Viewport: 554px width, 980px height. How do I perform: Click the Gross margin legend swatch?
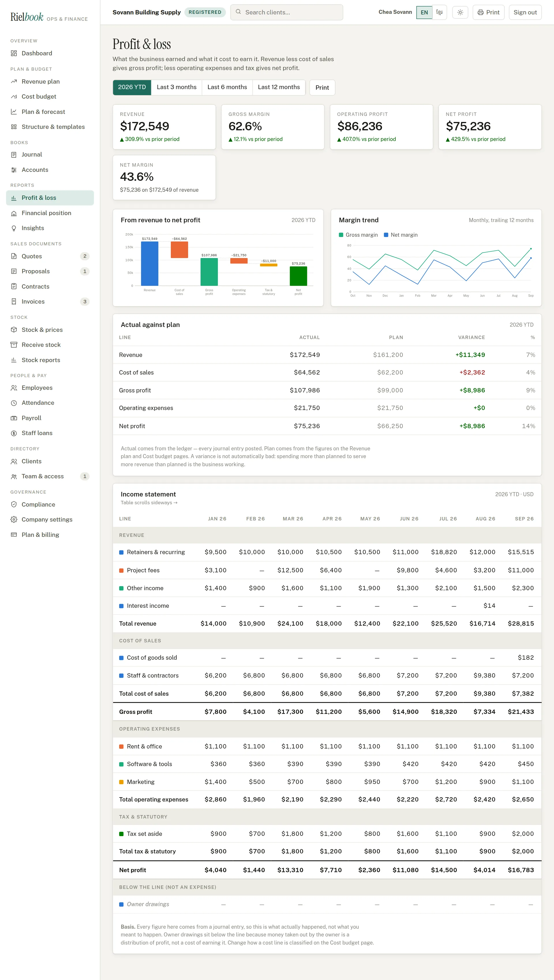(x=341, y=235)
